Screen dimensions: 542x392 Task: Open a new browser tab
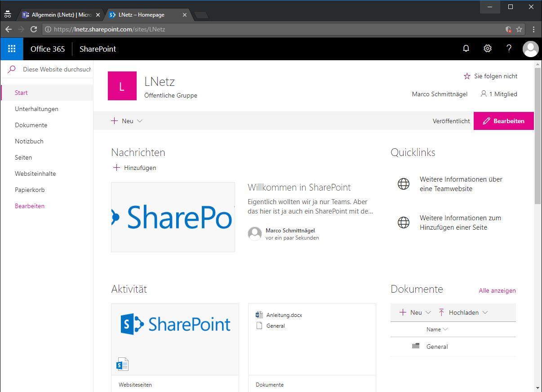click(201, 15)
